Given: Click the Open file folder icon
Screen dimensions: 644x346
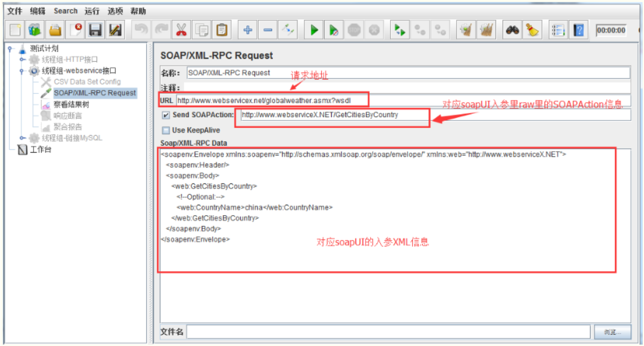Looking at the screenshot, I should [55, 30].
